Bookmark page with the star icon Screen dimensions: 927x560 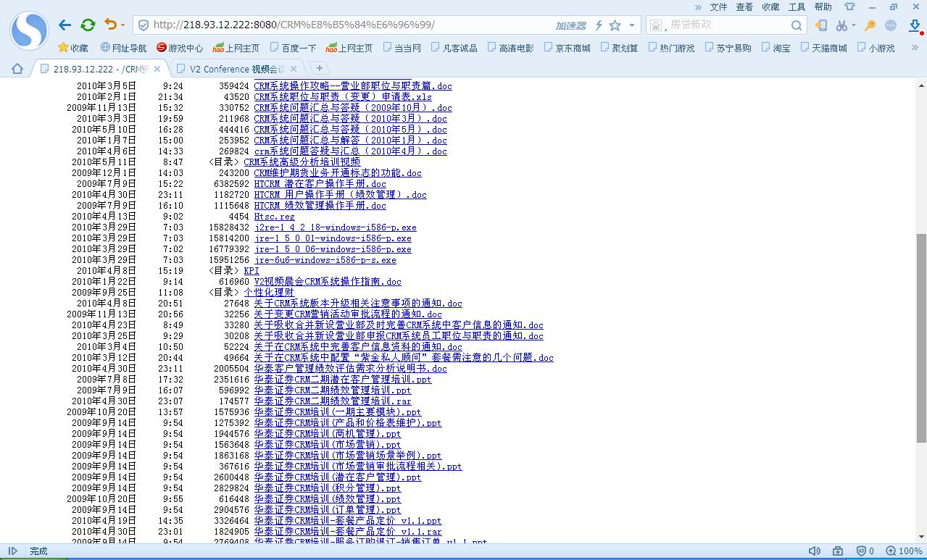[615, 25]
